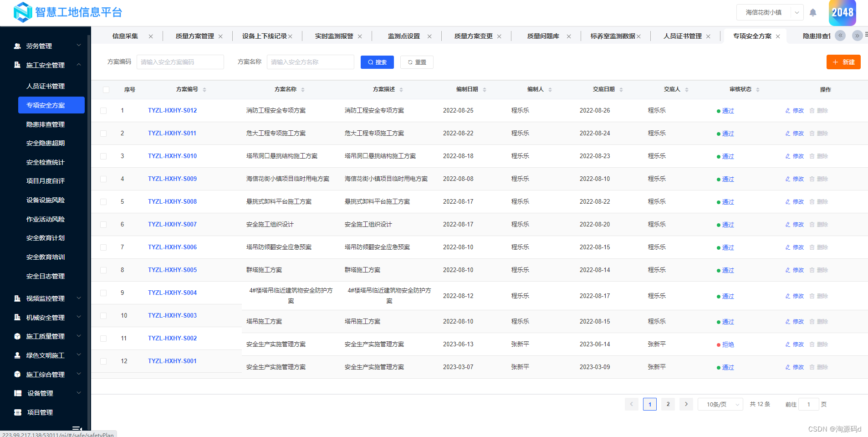Collapse the 施工安全管理 sidebar menu
Viewport: 868px width, 437px height.
(x=46, y=65)
